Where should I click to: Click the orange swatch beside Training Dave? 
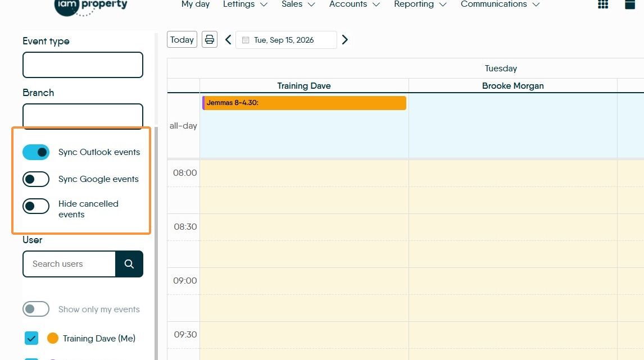tap(53, 338)
